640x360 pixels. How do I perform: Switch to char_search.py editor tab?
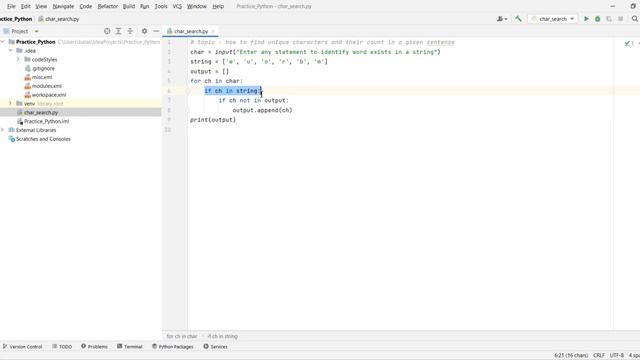[191, 31]
